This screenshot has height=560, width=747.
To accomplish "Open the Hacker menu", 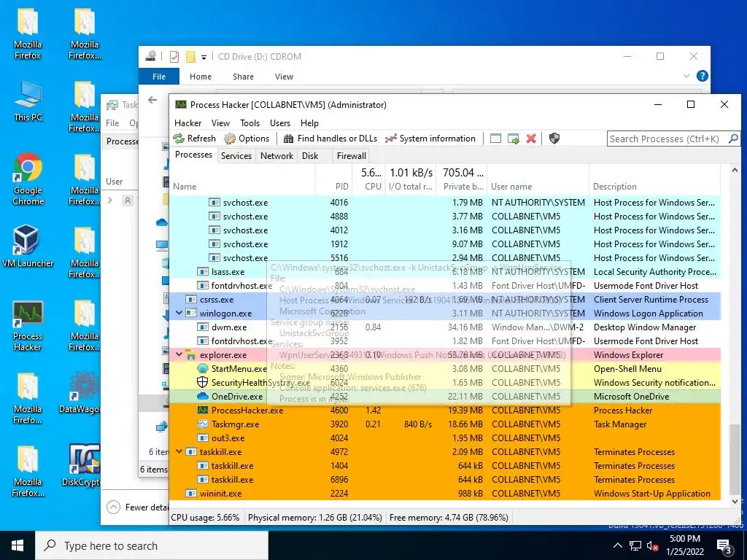I will coord(187,122).
